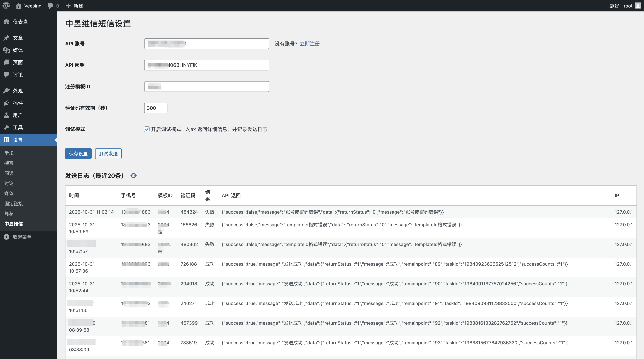Open root user avatar menu
This screenshot has height=359, width=644.
638,6
